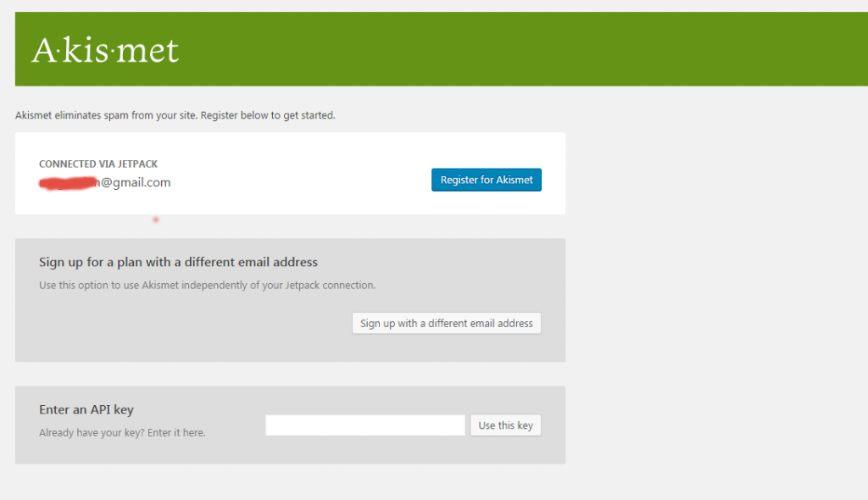Click the 'Akismet eliminates spam from your site' sentence
The height and width of the screenshot is (500, 868).
coord(106,115)
